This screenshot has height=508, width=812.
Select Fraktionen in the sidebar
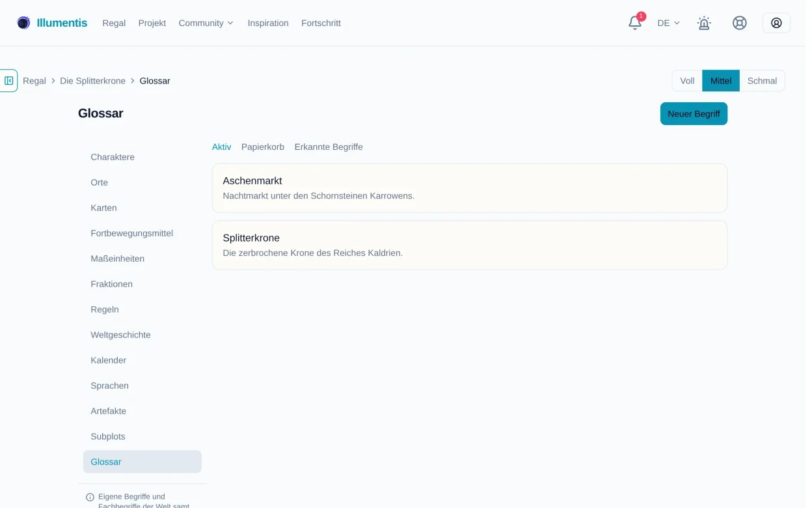142,284
